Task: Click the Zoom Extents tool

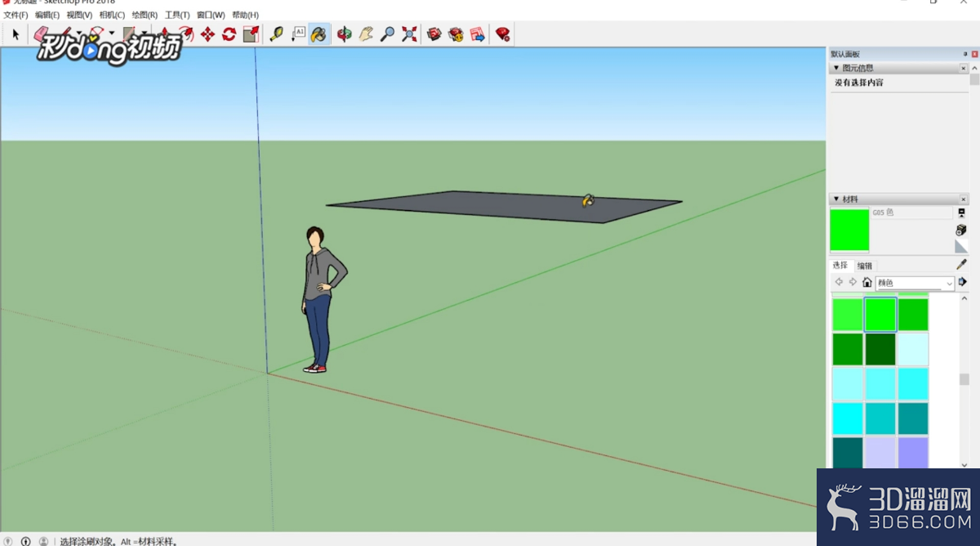Action: [409, 34]
